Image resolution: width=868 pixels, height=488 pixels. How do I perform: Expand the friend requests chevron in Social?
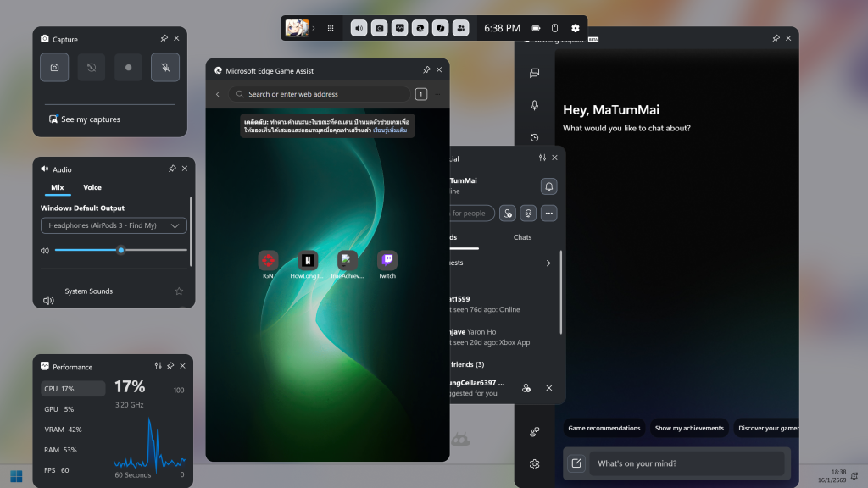(x=548, y=263)
